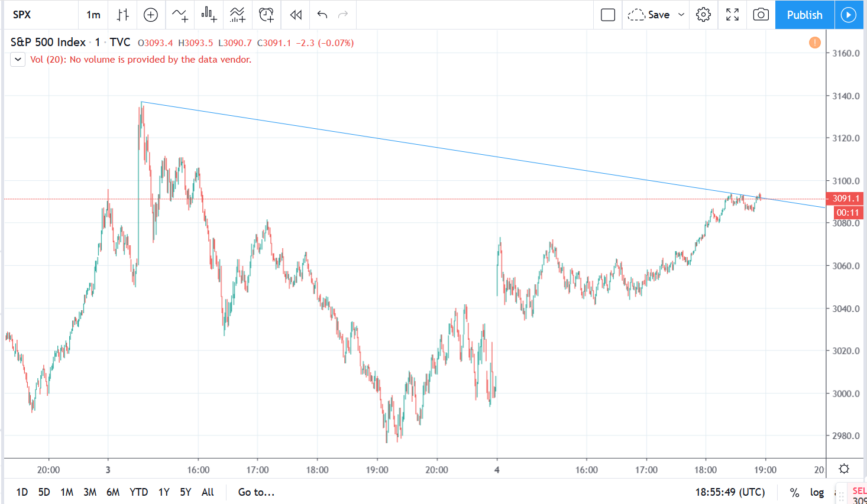Enter fullscreen mode
This screenshot has height=504, width=867.
pos(732,15)
